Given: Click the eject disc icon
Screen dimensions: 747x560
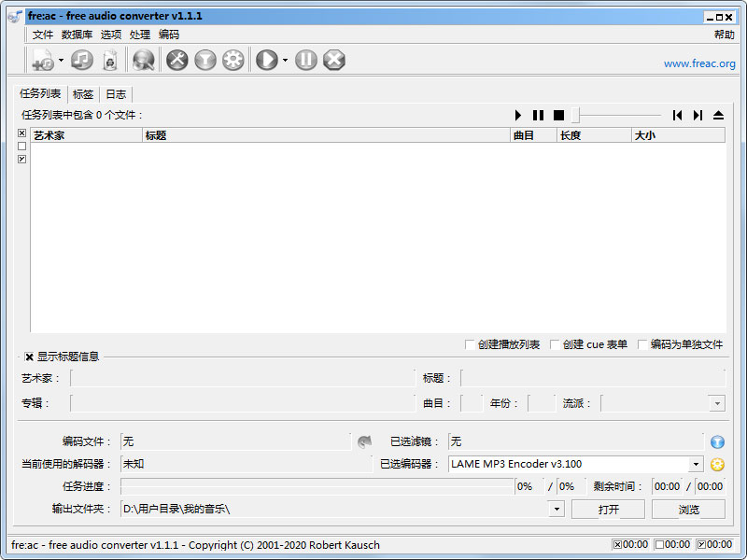Looking at the screenshot, I should coord(718,115).
